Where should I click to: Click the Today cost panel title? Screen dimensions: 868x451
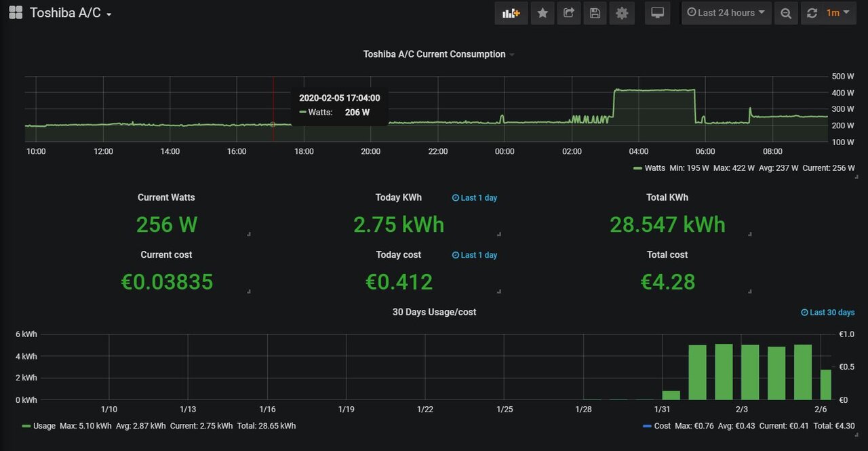[x=399, y=255]
